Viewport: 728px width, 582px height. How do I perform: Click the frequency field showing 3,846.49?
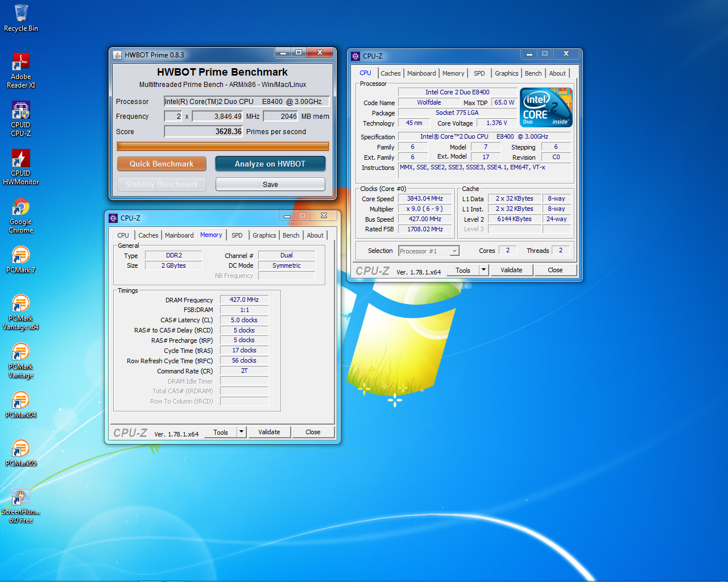coord(218,117)
